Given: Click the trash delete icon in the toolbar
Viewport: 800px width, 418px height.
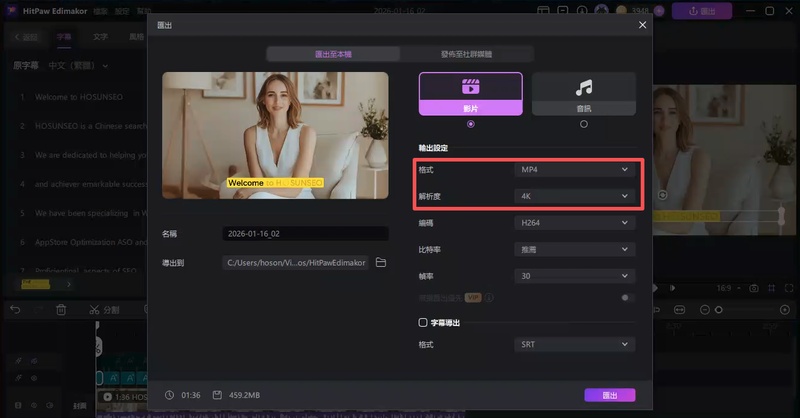Looking at the screenshot, I should (61, 309).
